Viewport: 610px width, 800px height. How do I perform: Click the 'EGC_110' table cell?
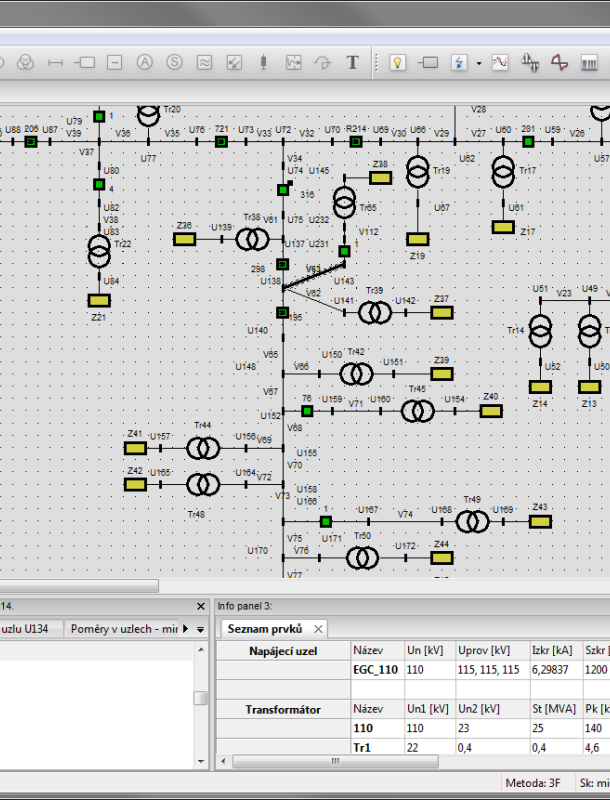(377, 670)
